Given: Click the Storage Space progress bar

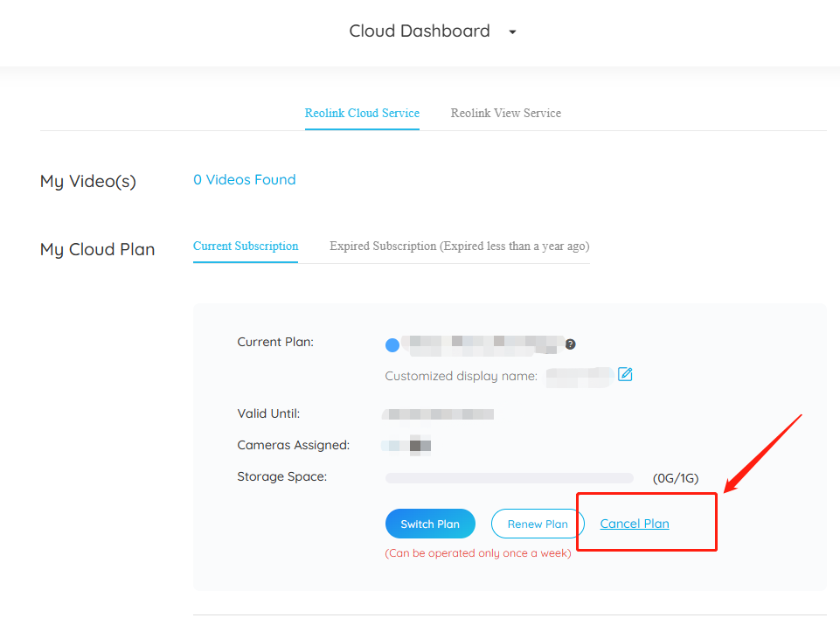Looking at the screenshot, I should [x=510, y=478].
